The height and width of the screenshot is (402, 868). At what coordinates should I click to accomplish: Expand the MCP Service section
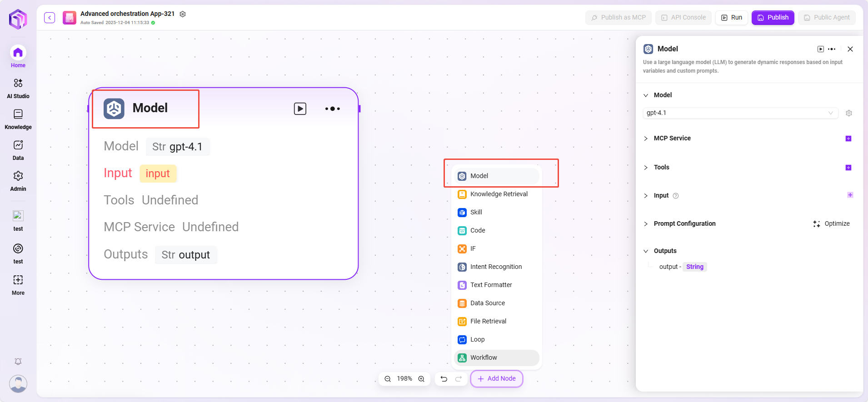(x=646, y=139)
